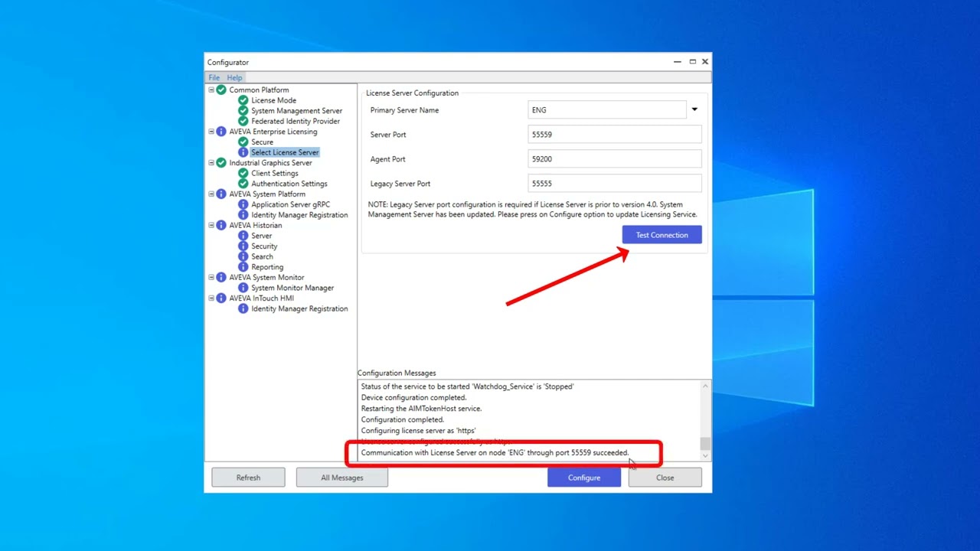The height and width of the screenshot is (551, 980).
Task: Click check icon beside Federated Identity Provider
Action: (x=243, y=121)
